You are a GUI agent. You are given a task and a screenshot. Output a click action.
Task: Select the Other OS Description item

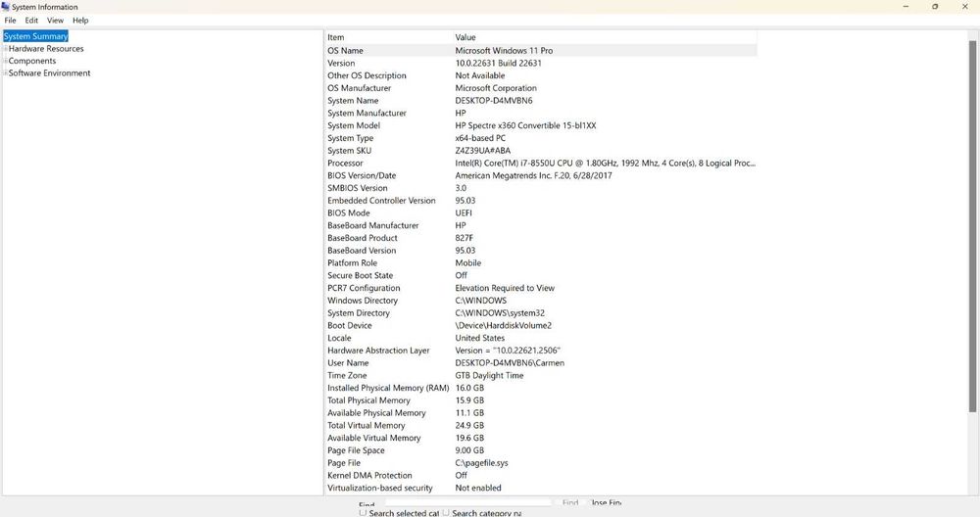367,75
